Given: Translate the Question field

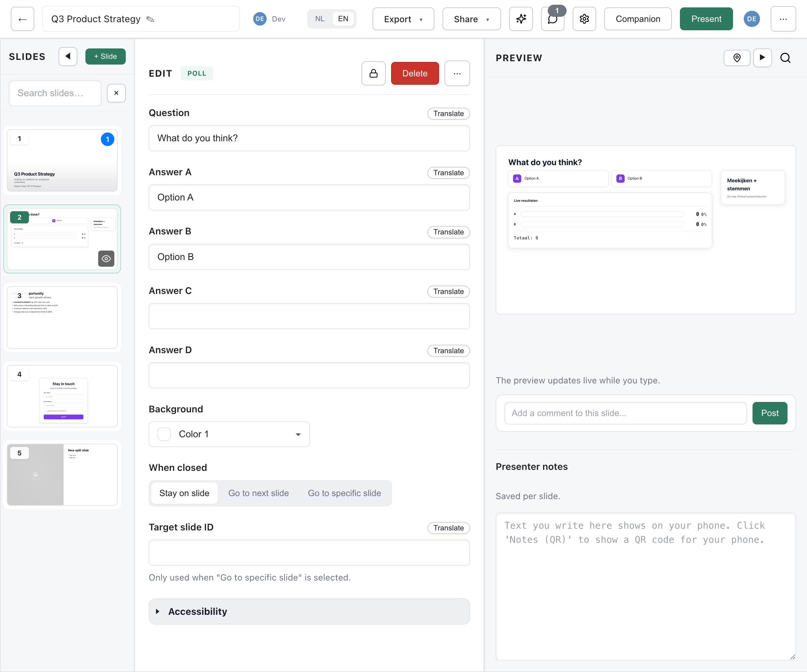Looking at the screenshot, I should pyautogui.click(x=449, y=113).
